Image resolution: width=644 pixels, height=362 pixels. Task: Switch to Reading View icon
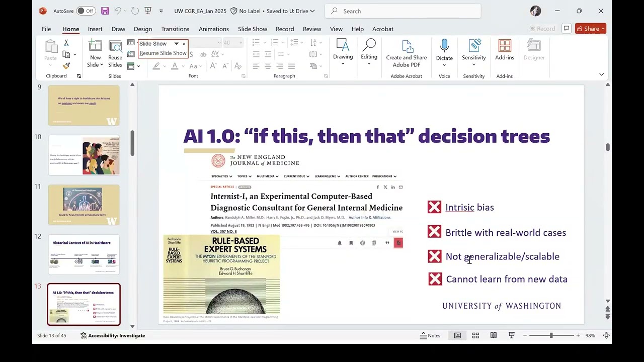pyautogui.click(x=494, y=335)
